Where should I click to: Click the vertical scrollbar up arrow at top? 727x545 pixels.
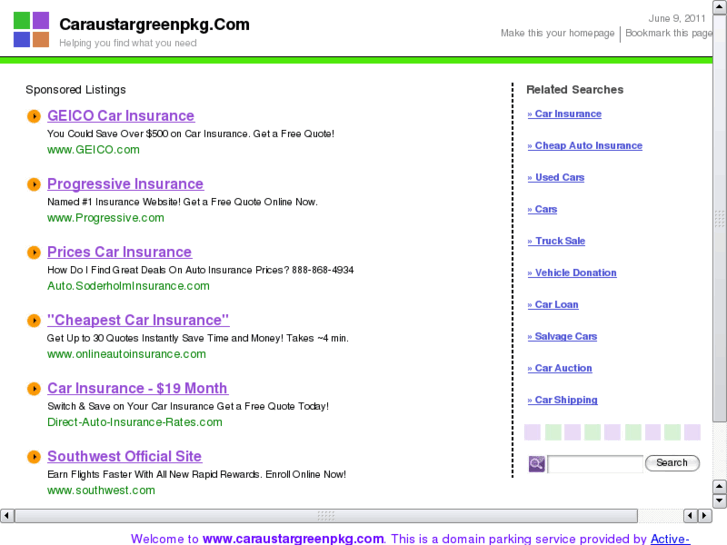tap(720, 7)
